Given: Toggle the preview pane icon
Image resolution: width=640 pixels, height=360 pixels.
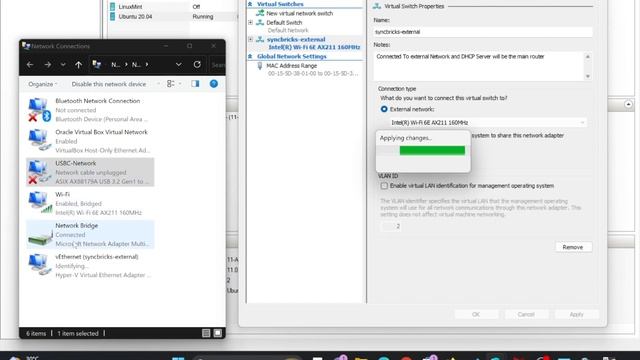Looking at the screenshot, I should click(x=195, y=84).
